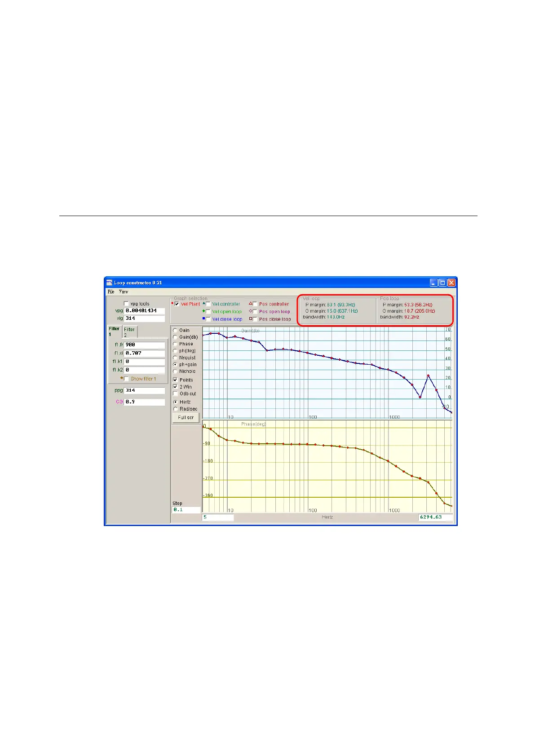Click the Gain(db) plot title
This screenshot has width=535, height=756.
point(250,331)
